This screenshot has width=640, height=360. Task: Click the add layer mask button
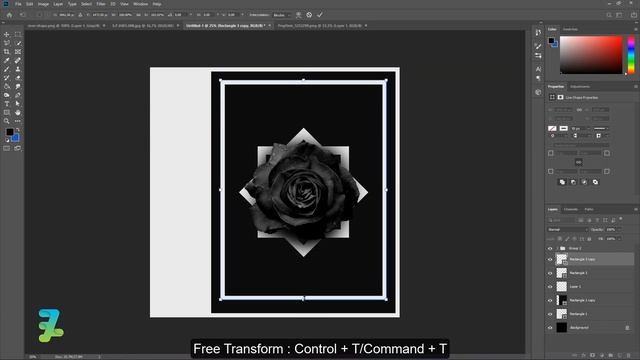593,356
